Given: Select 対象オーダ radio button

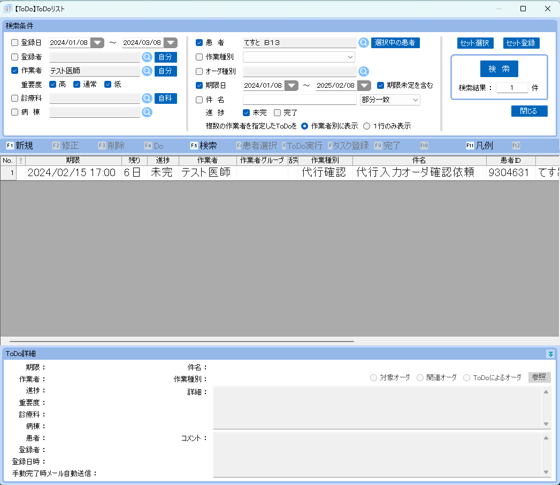Looking at the screenshot, I should (x=373, y=378).
